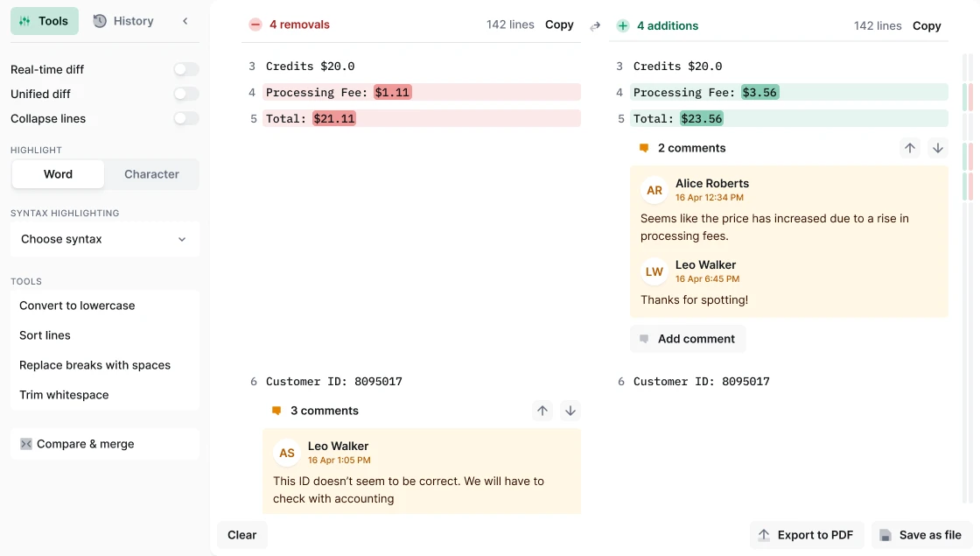Screen dimensions: 980x556
Task: Select Character highlight mode
Action: [x=151, y=174]
